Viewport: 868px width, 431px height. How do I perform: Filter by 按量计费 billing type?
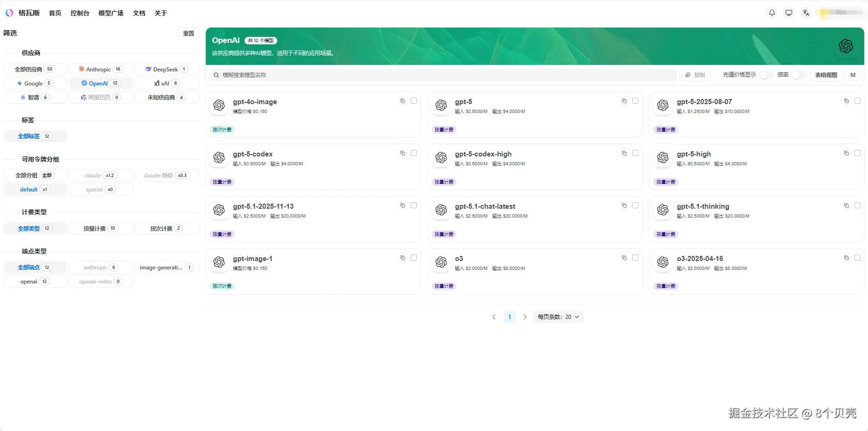click(101, 228)
